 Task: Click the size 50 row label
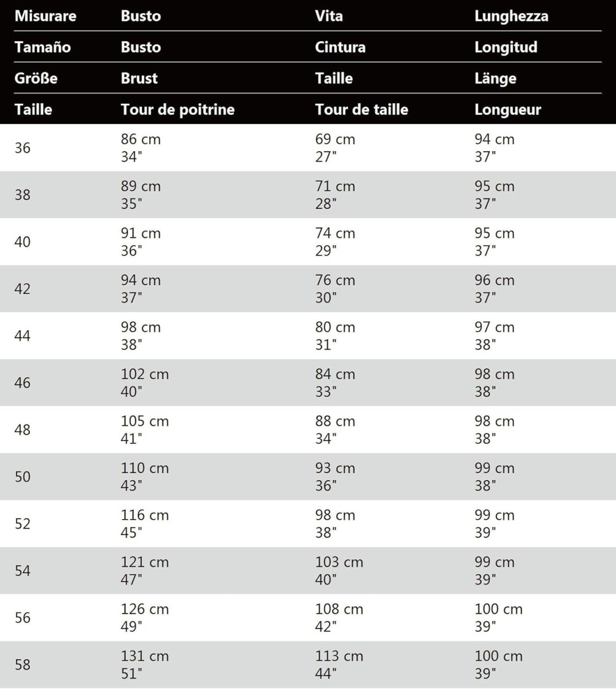pyautogui.click(x=22, y=477)
